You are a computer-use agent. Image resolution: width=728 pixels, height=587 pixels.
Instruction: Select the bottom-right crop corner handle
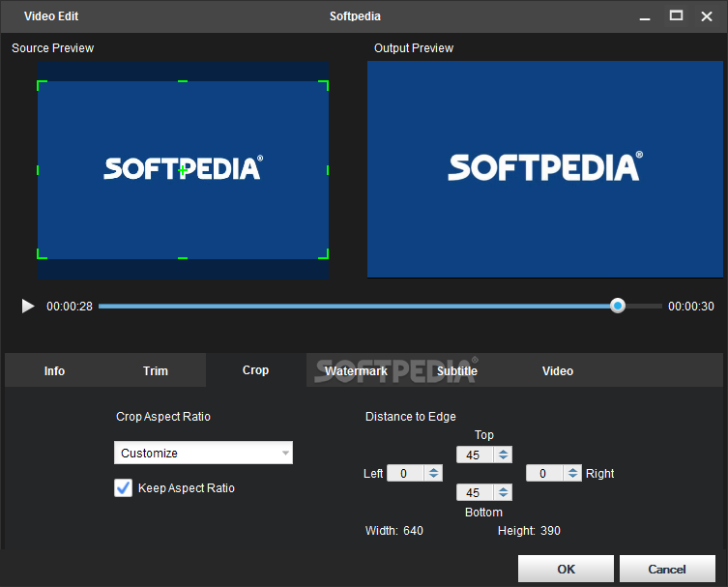(324, 254)
